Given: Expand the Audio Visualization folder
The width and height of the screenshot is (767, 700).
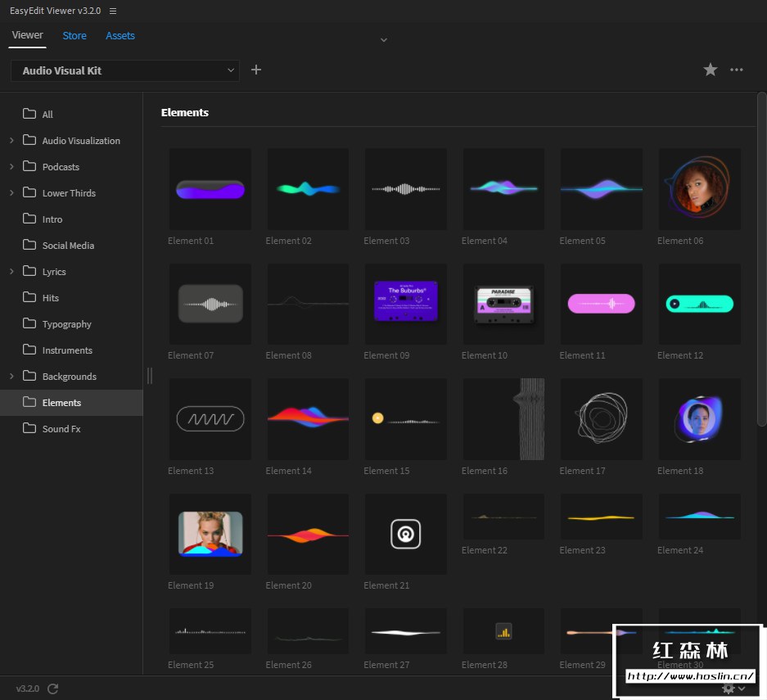Looking at the screenshot, I should (x=11, y=140).
